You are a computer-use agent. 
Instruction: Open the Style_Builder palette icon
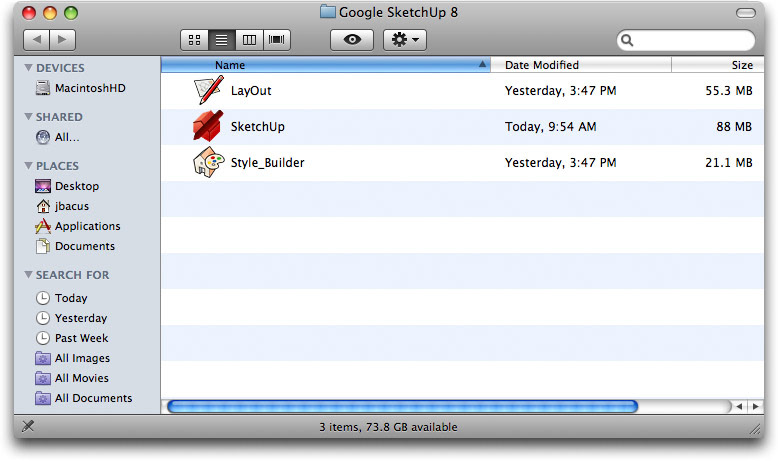pos(208,162)
